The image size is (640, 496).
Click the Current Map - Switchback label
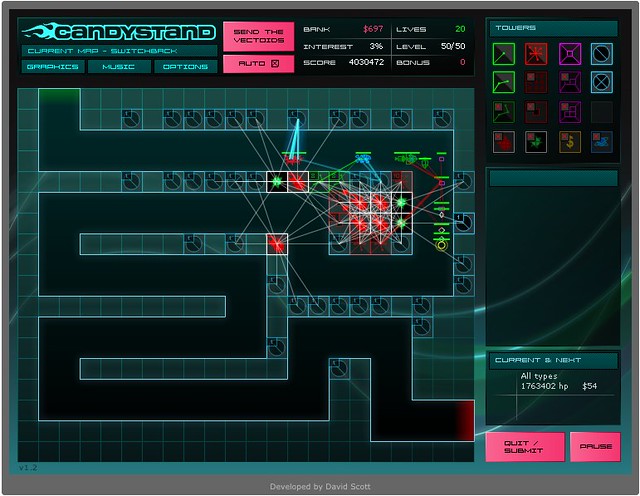coord(119,51)
